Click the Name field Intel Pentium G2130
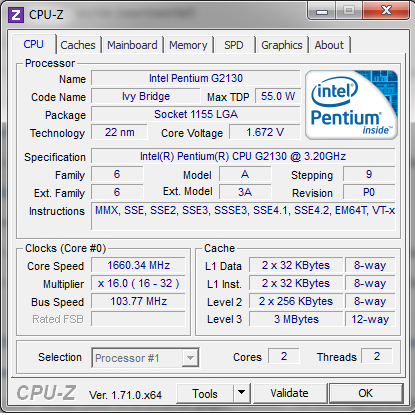The height and width of the screenshot is (415, 415). click(x=196, y=78)
